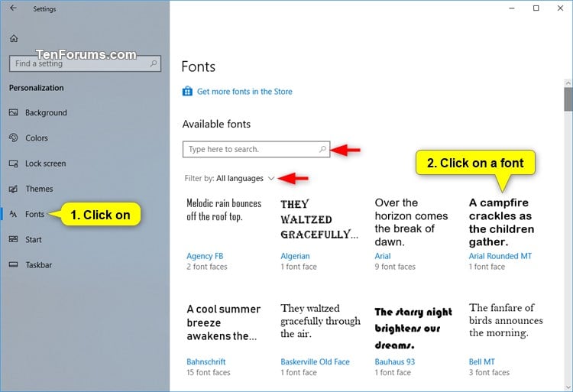Screen dimensions: 573x392
Task: Open Get more fonts in the Store
Action: [x=244, y=92]
